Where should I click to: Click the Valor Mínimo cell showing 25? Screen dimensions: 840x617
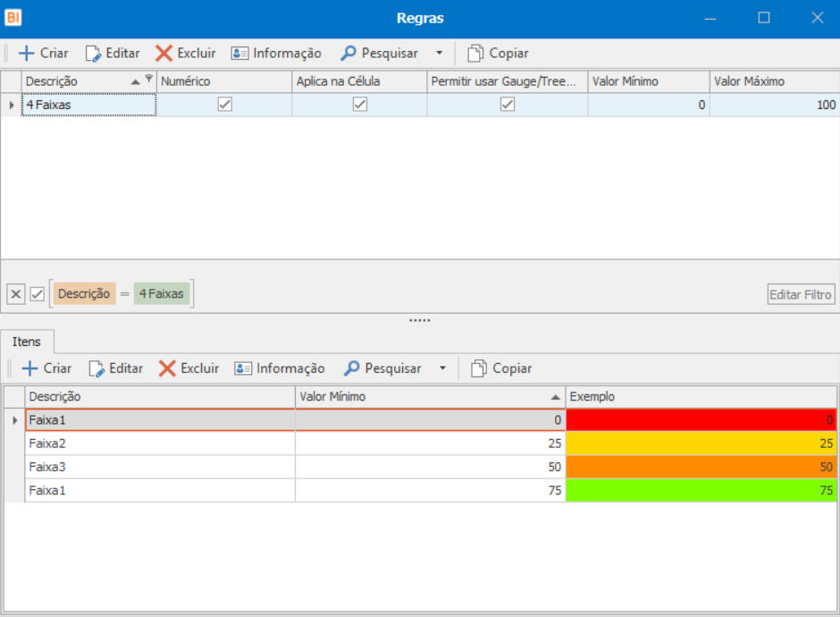pos(430,444)
